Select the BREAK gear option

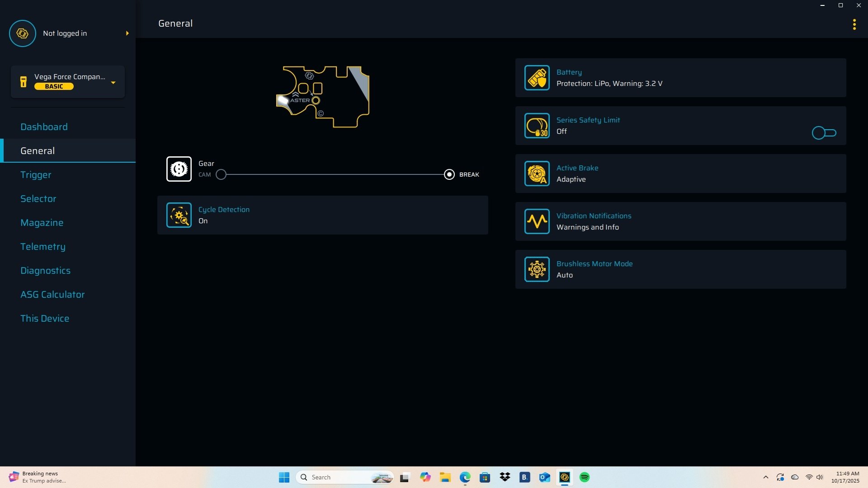click(x=449, y=174)
